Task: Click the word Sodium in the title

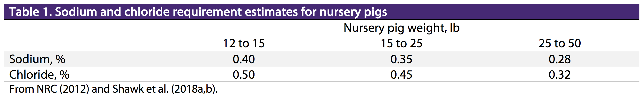Action: (x=76, y=12)
